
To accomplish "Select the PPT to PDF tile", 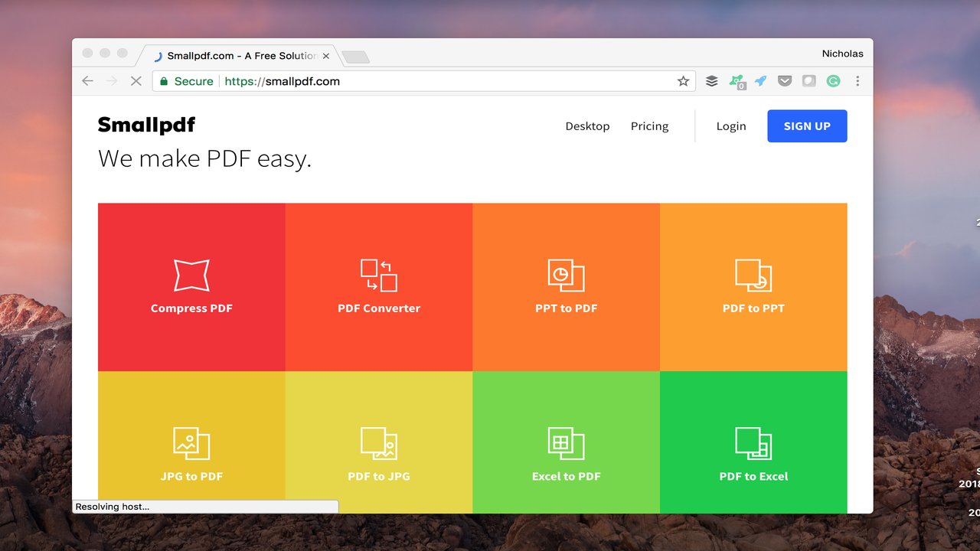I will pyautogui.click(x=567, y=287).
